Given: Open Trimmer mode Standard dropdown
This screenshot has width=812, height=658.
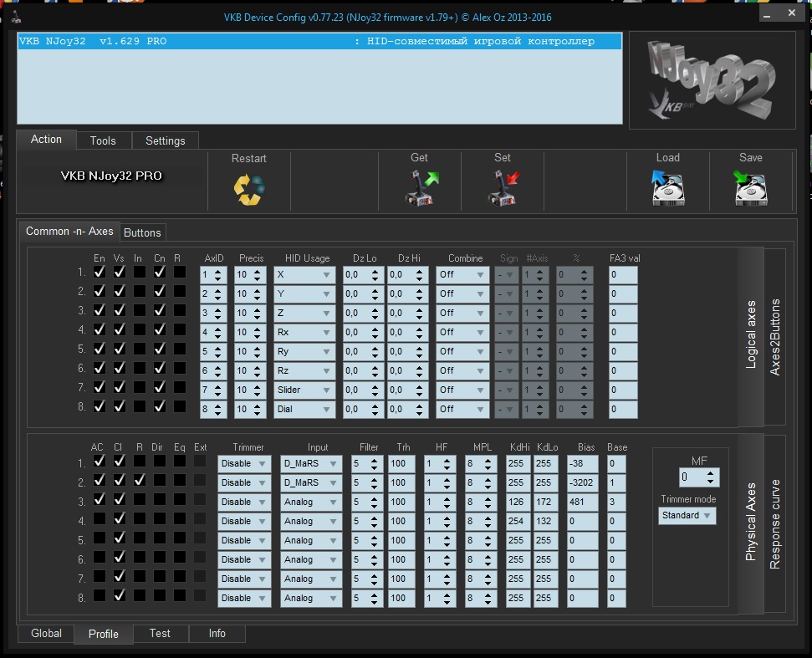Looking at the screenshot, I should 687,516.
